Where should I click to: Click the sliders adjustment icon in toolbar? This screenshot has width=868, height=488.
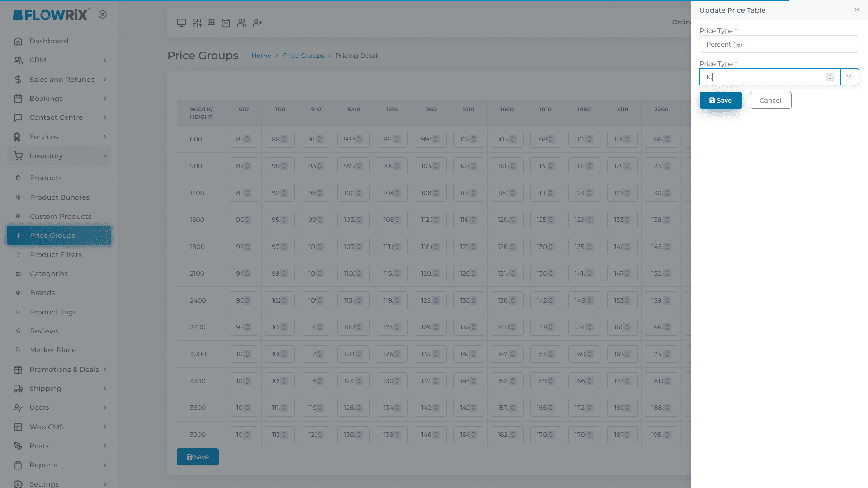click(197, 23)
